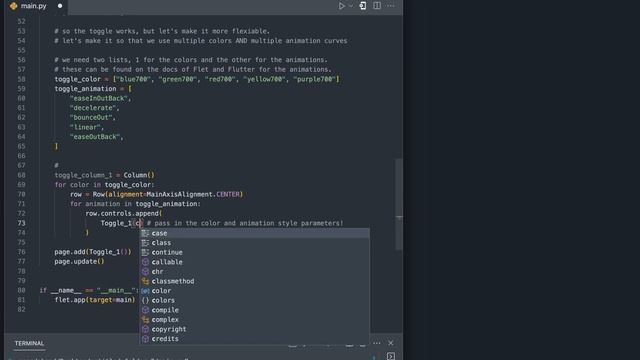The image size is (640, 360).
Task: Open the editor's more actions ellipsis menu
Action: click(391, 6)
